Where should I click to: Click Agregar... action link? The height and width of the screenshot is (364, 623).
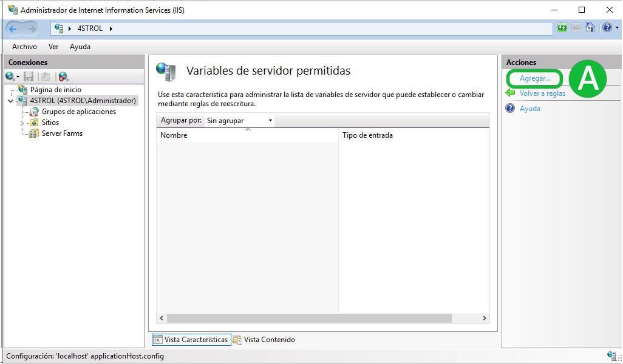tap(535, 78)
